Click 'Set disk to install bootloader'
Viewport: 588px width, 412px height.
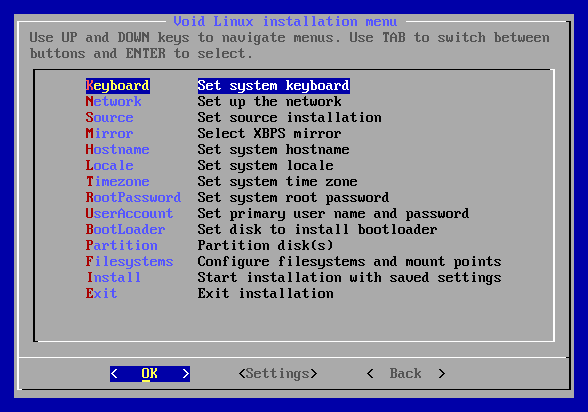(318, 229)
